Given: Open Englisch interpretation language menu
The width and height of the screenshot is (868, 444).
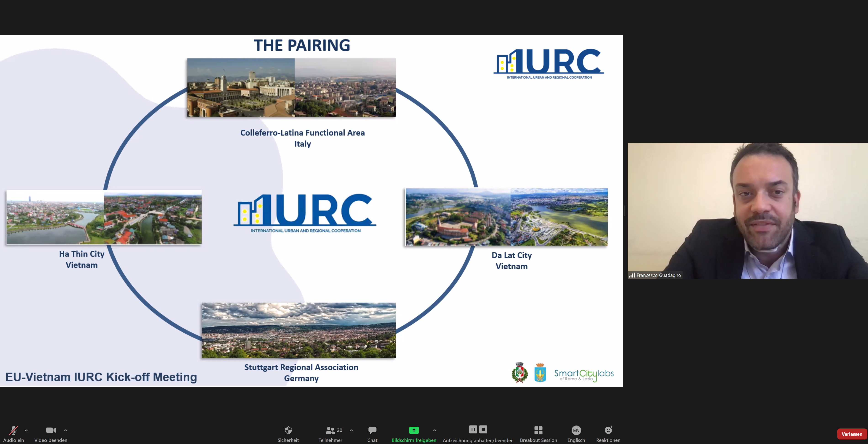Looking at the screenshot, I should (x=576, y=430).
